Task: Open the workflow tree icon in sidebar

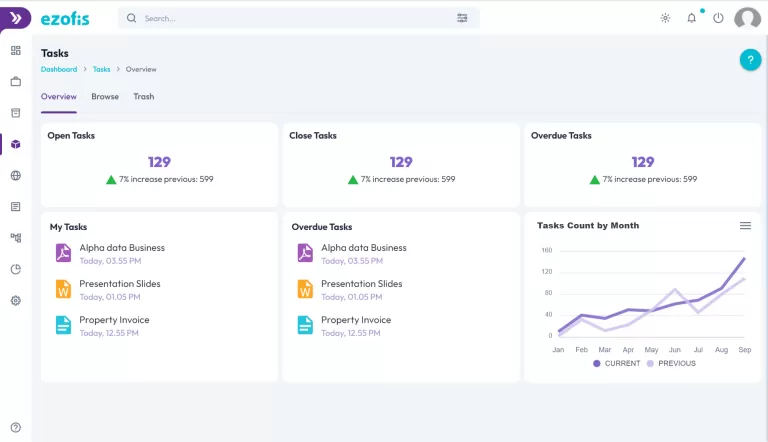Action: pos(15,238)
